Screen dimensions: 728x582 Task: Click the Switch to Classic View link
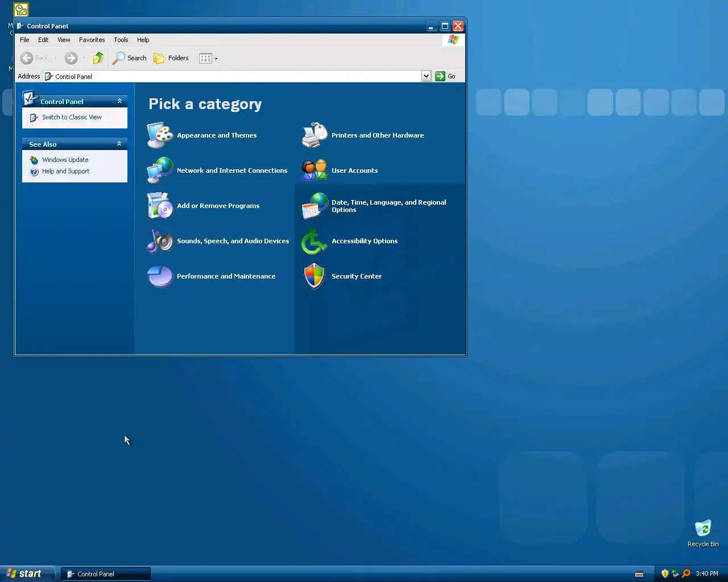[72, 117]
